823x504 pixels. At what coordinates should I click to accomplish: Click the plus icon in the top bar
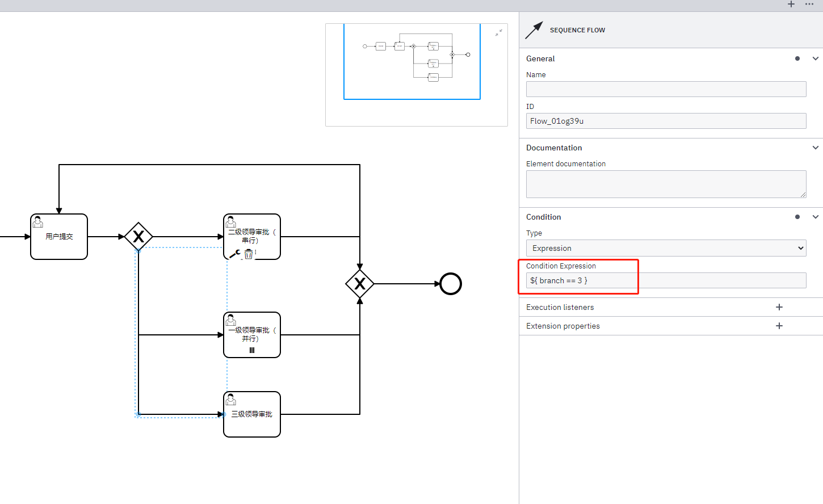coord(791,4)
